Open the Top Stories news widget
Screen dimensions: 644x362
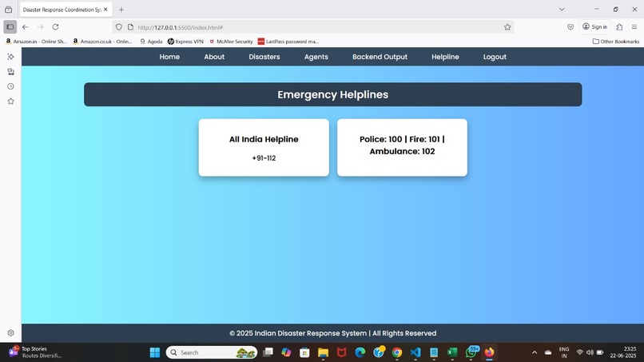pyautogui.click(x=35, y=352)
